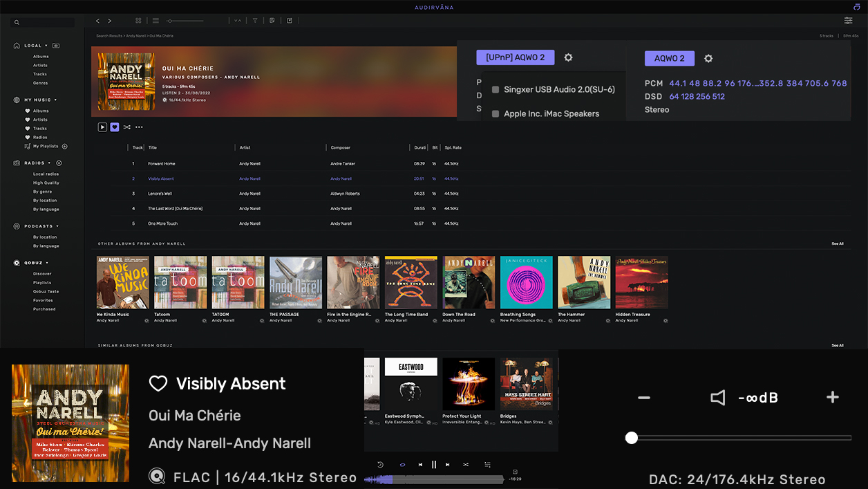Open audio settings icon at top right
Screen dimensions: 868x489
click(848, 21)
